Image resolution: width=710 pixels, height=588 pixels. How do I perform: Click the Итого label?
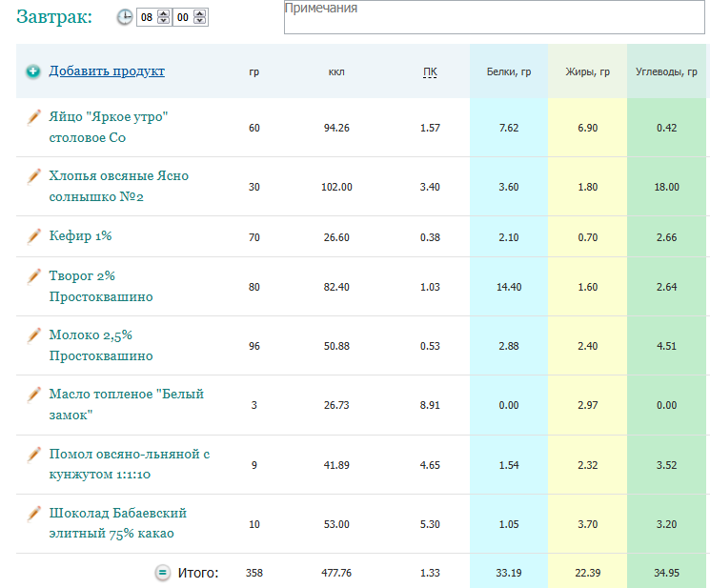click(198, 573)
